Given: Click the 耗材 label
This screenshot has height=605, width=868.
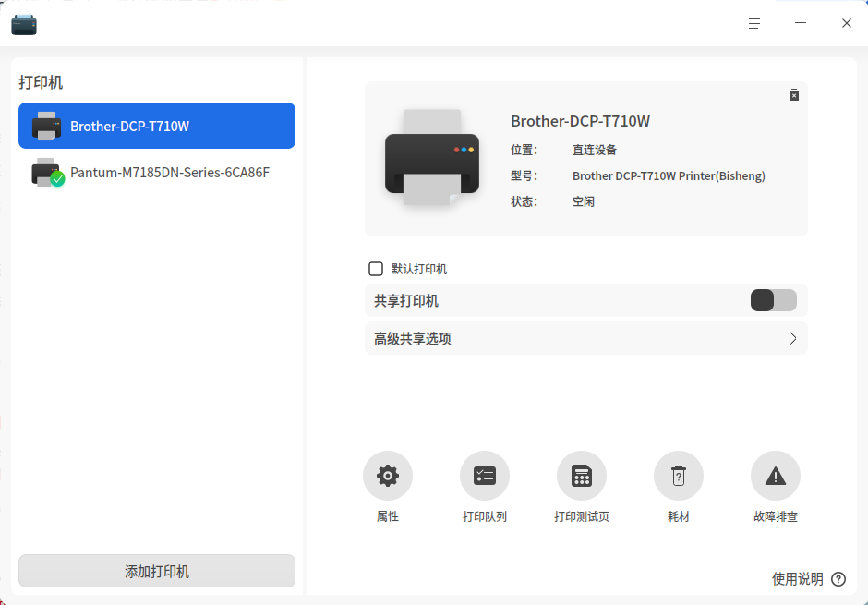Looking at the screenshot, I should (x=678, y=516).
